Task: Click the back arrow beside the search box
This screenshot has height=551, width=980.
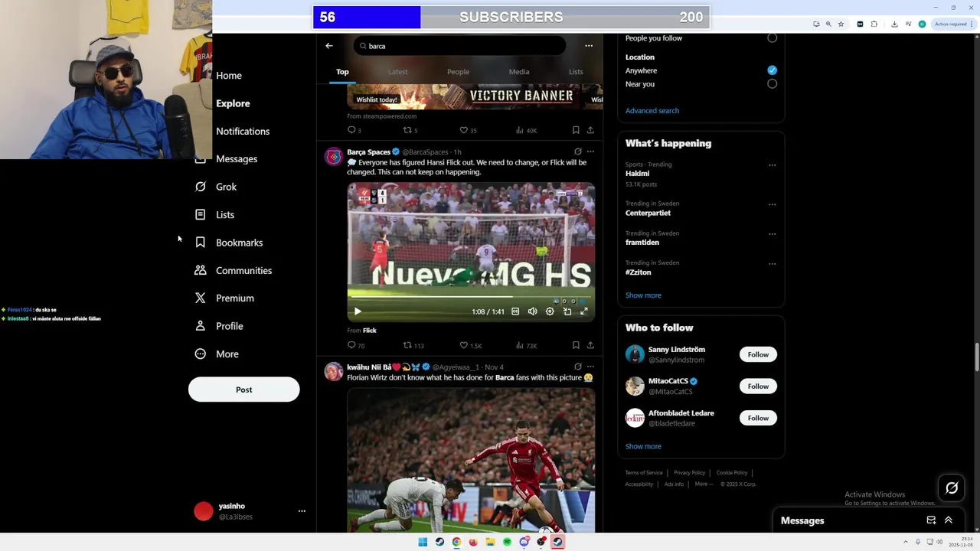Action: coord(329,46)
